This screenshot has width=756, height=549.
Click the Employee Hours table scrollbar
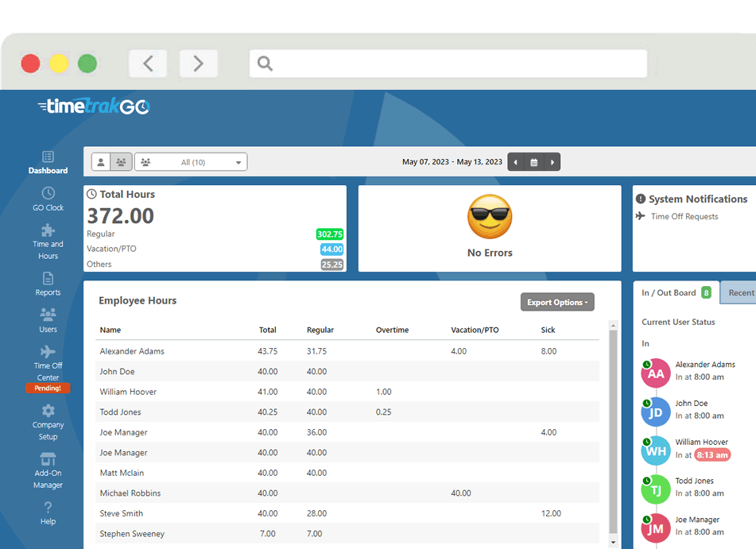pos(613,431)
